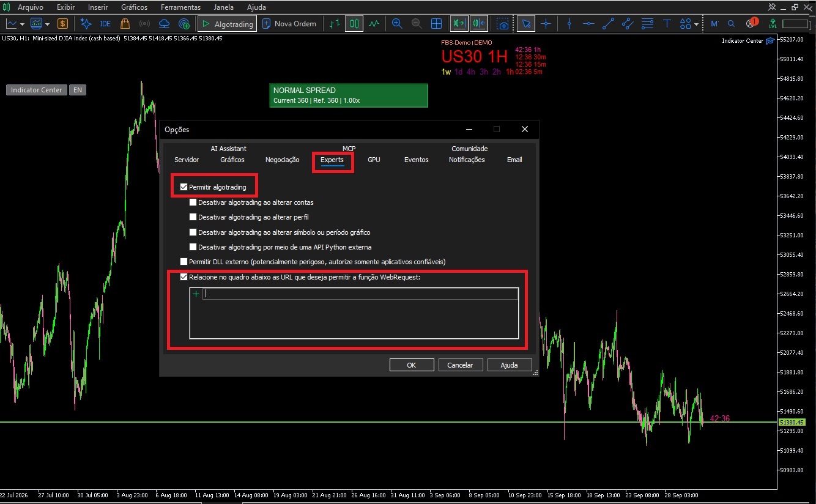This screenshot has width=816, height=504.
Task: Open the cloud VPS hosting icon
Action: pyautogui.click(x=164, y=24)
